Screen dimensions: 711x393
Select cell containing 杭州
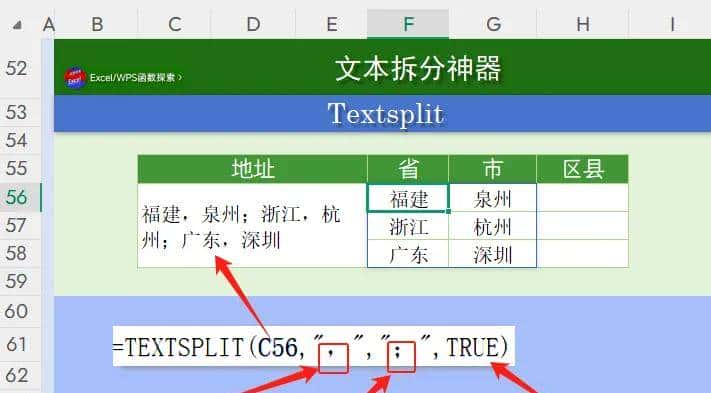[x=493, y=226]
